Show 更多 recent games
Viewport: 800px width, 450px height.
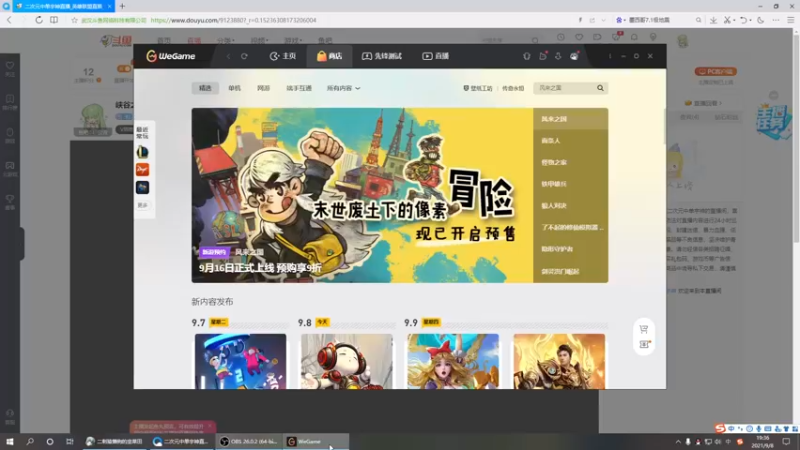tap(142, 205)
